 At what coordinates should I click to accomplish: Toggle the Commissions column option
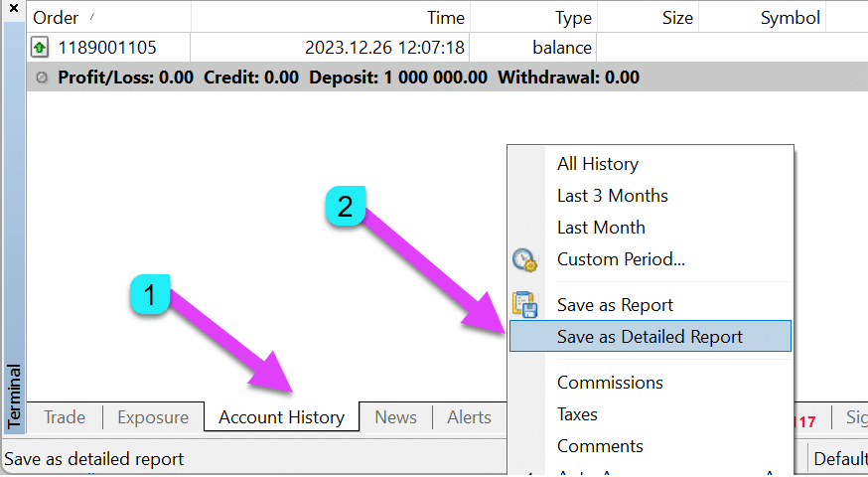click(x=610, y=383)
